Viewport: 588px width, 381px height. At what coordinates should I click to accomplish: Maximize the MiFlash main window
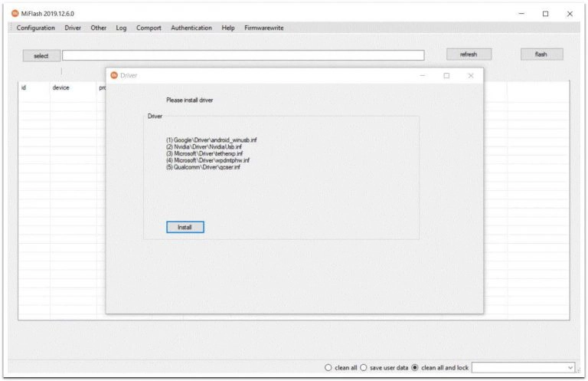545,13
